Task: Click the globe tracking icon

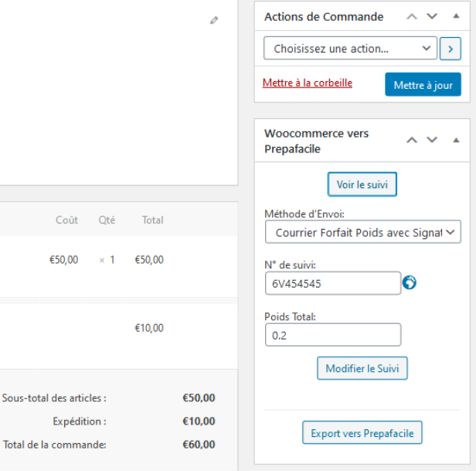Action: tap(410, 282)
